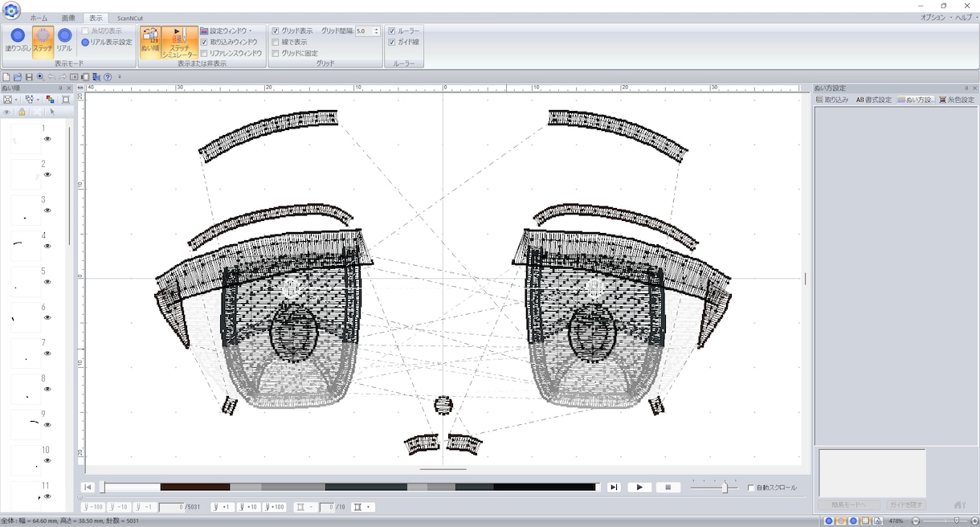Click the arrow select icon in ぬい順 panel
The image size is (980, 527).
(x=52, y=112)
